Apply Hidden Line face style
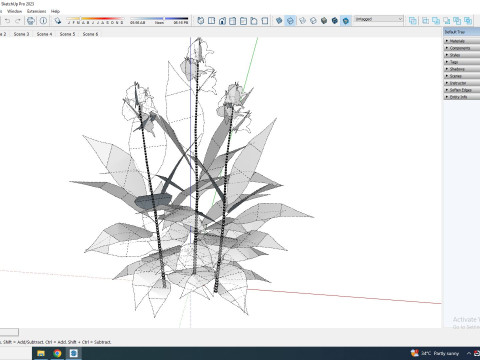This screenshot has width=480, height=360. point(313,21)
